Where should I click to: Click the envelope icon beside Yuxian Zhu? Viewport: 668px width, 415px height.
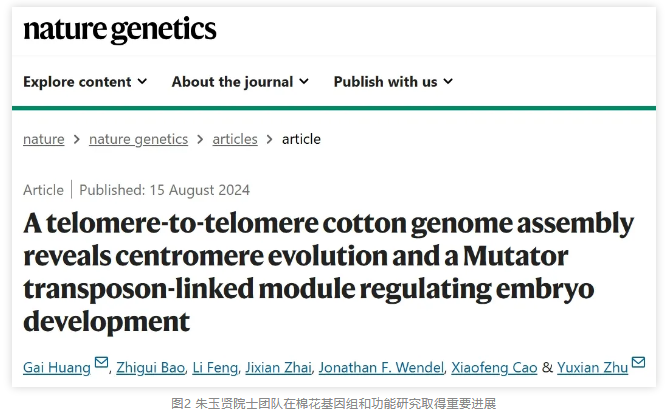point(638,363)
